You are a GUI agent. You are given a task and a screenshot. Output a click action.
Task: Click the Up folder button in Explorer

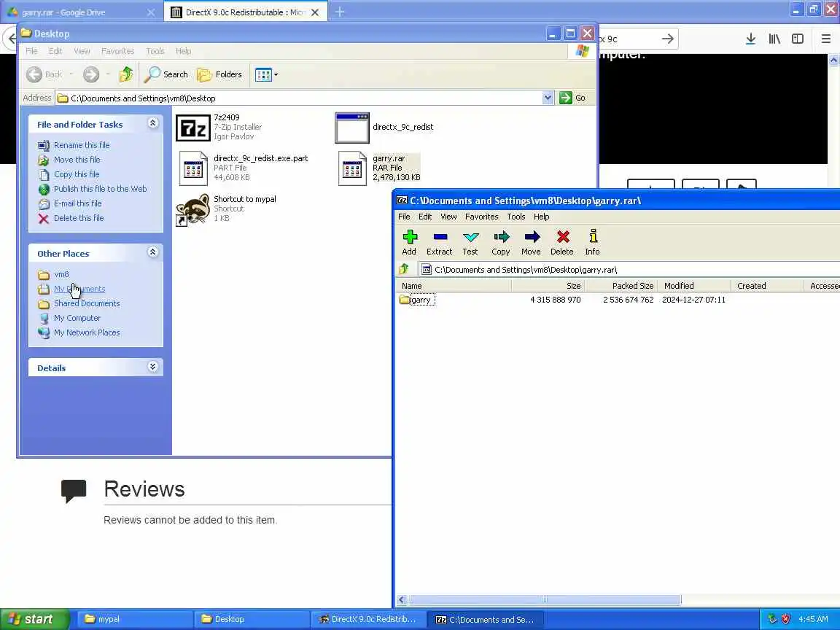pos(126,74)
